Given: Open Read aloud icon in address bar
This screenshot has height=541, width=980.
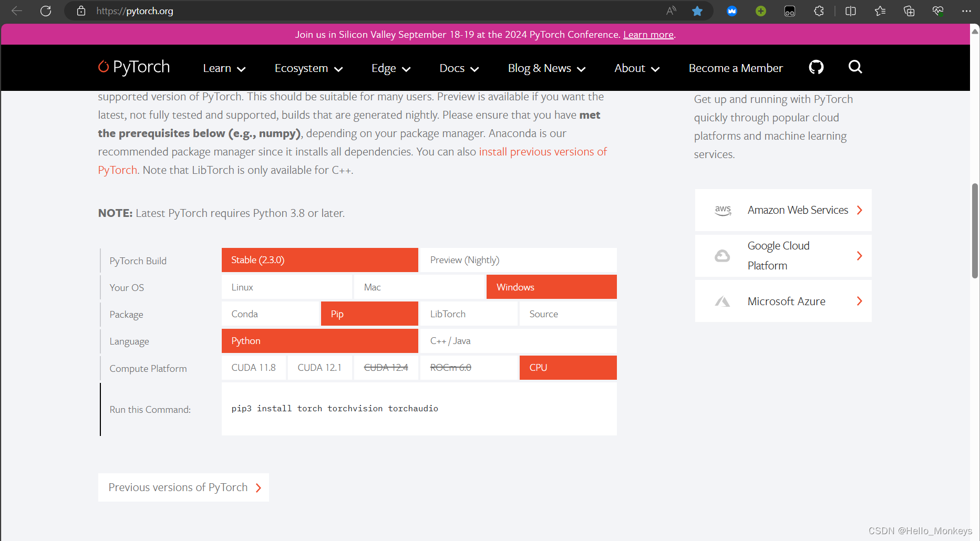Looking at the screenshot, I should tap(671, 11).
